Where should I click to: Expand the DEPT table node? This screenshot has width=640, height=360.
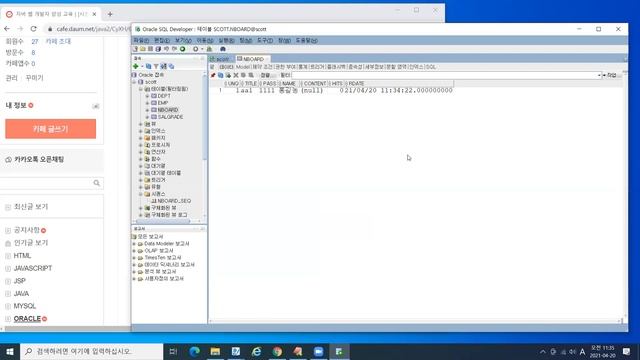[147, 96]
